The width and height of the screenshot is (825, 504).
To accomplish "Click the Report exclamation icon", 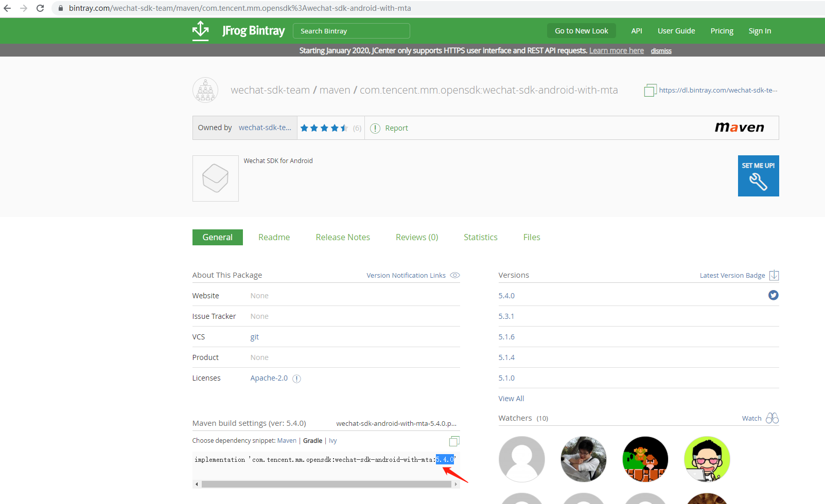I will point(375,128).
